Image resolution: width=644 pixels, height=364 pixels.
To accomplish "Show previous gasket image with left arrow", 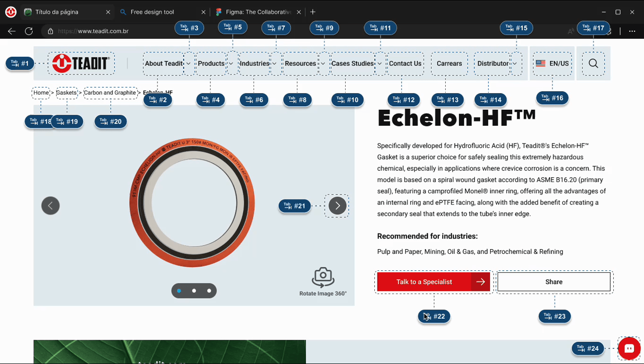I will coord(50,205).
